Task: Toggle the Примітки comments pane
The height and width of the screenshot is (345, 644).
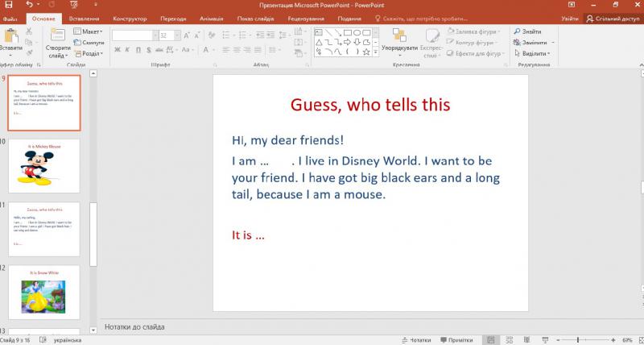Action: coord(456,340)
